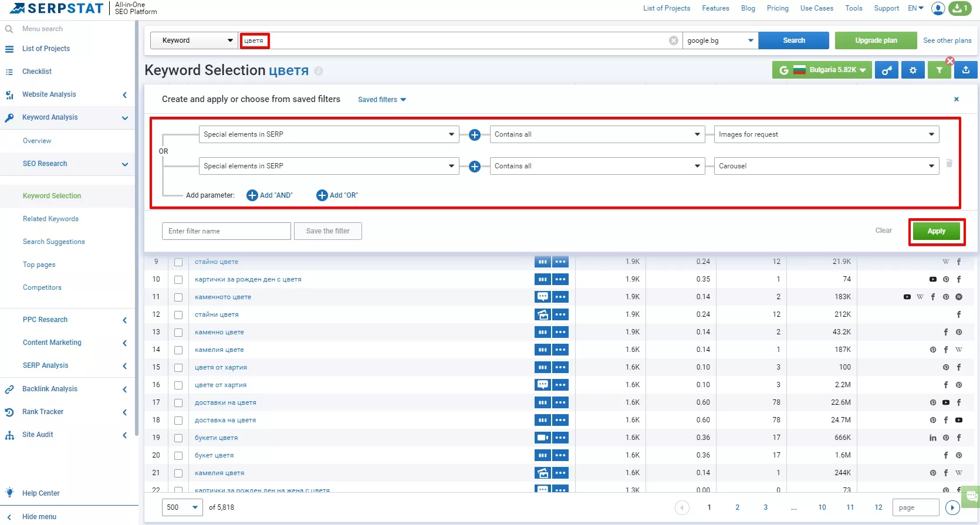The height and width of the screenshot is (525, 980).
Task: Open first Special elements in SERP dropdown
Action: click(x=329, y=134)
